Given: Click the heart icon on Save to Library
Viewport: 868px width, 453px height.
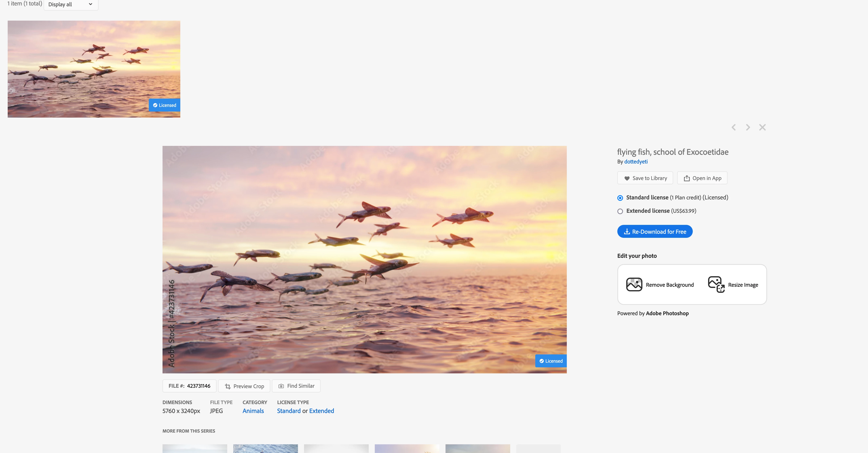Looking at the screenshot, I should point(627,178).
